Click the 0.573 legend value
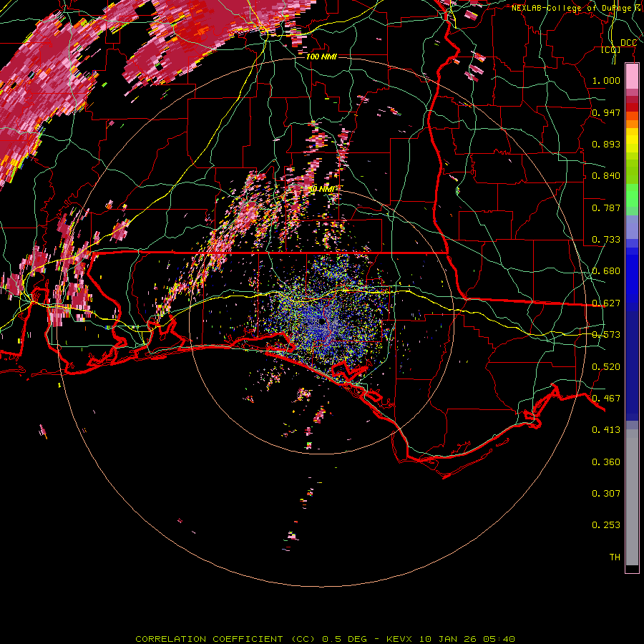This screenshot has height=644, width=644. coord(606,335)
